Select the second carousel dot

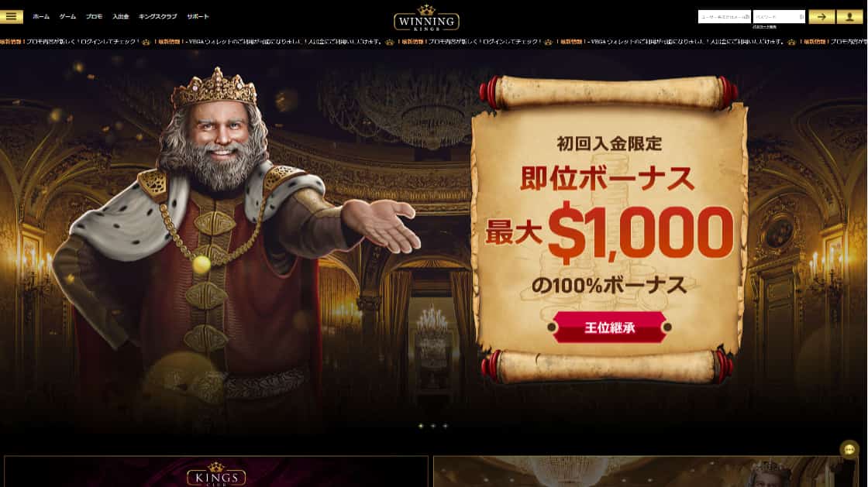coord(433,426)
